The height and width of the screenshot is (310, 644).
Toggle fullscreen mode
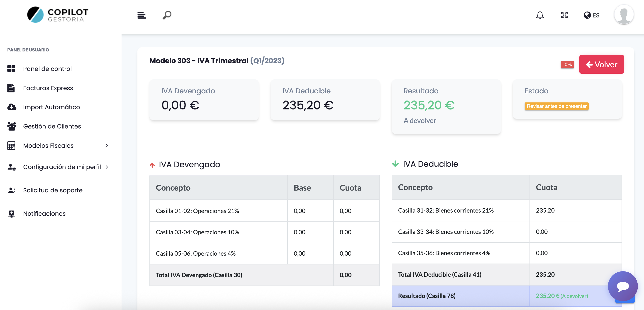point(564,15)
